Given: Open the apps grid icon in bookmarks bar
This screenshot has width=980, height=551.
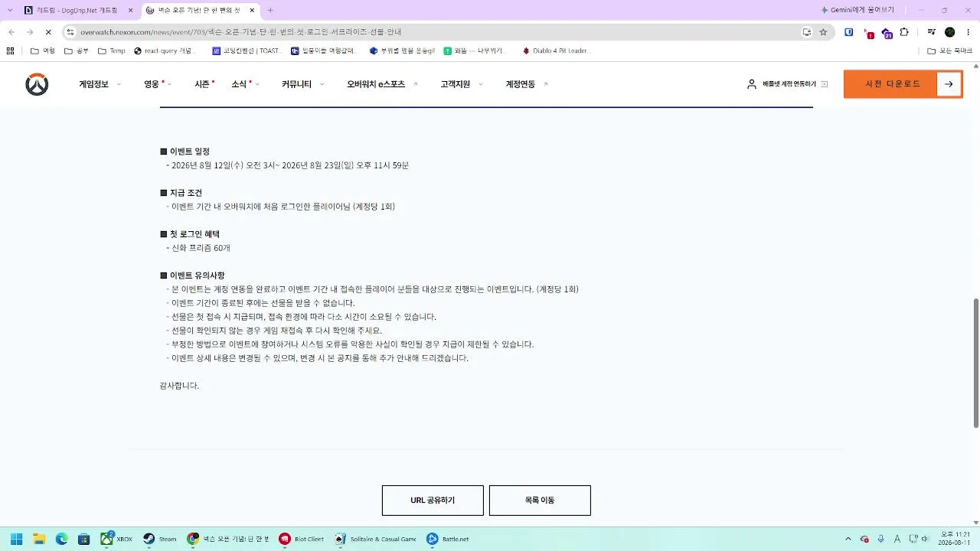Looking at the screenshot, I should pos(10,51).
